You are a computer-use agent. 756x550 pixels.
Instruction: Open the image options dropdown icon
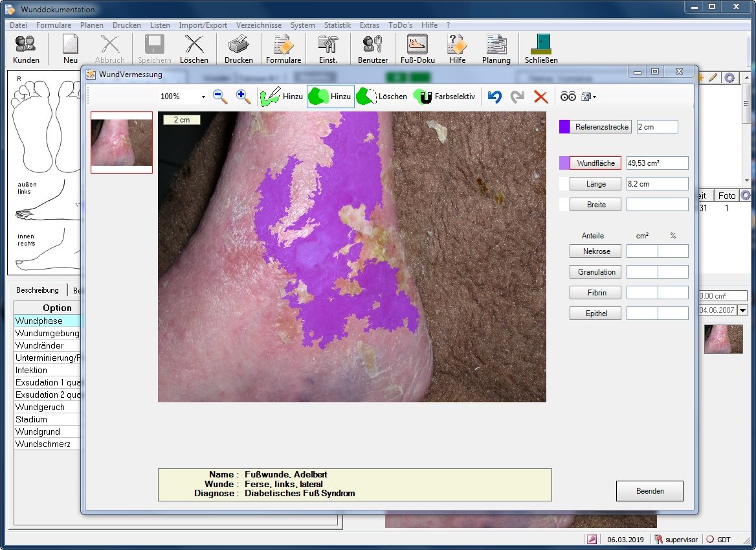589,97
